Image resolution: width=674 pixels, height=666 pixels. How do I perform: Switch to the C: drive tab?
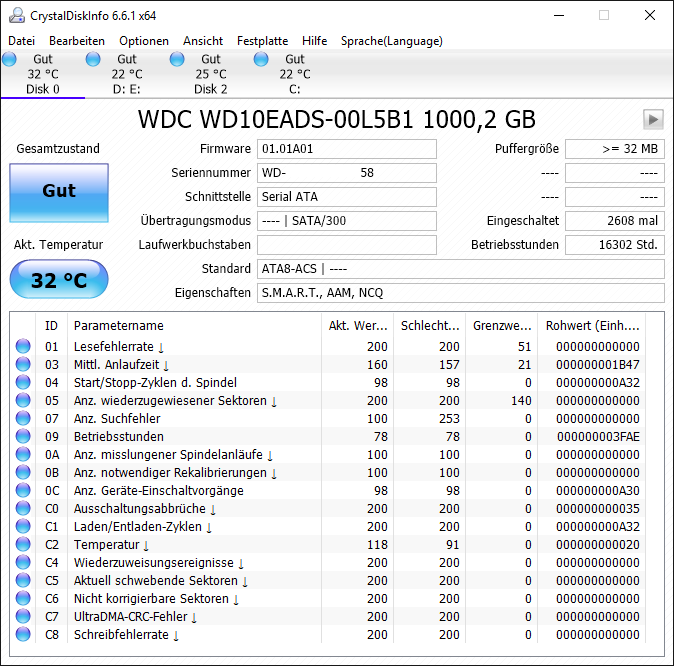click(295, 74)
